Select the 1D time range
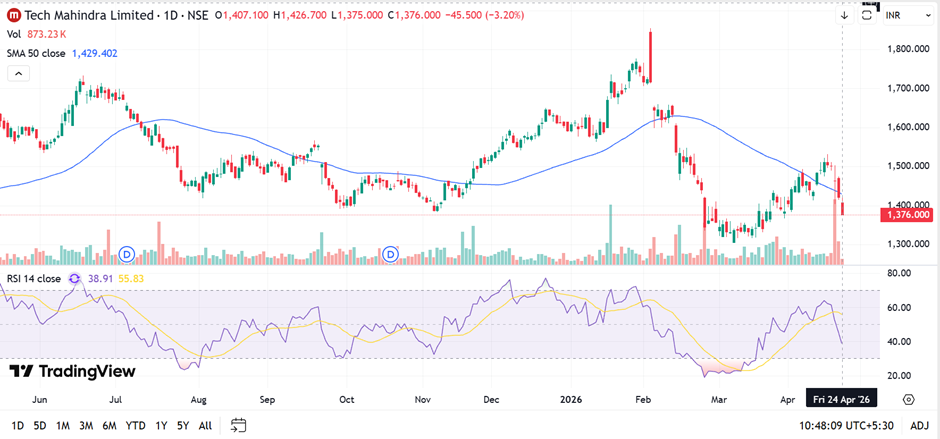 point(15,425)
